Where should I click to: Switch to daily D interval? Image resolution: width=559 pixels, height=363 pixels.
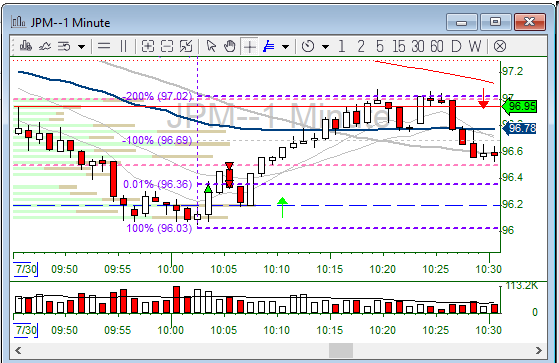click(456, 46)
